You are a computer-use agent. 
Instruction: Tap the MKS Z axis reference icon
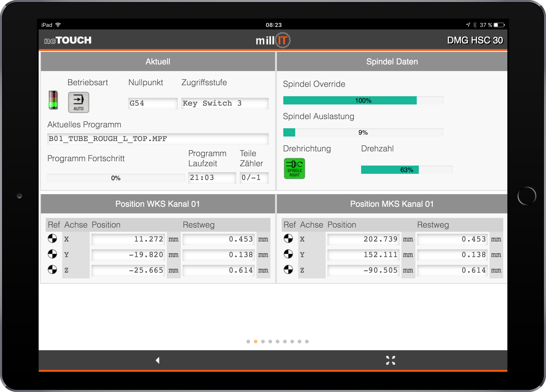pos(288,269)
